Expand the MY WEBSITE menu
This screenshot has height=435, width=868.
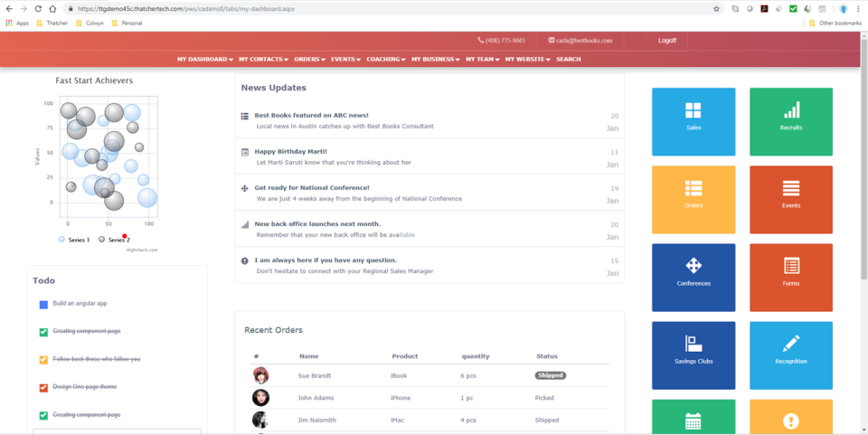pyautogui.click(x=527, y=59)
